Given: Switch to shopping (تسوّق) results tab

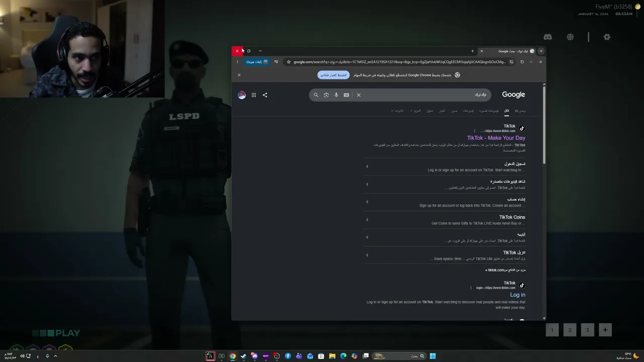Looking at the screenshot, I should tap(430, 111).
